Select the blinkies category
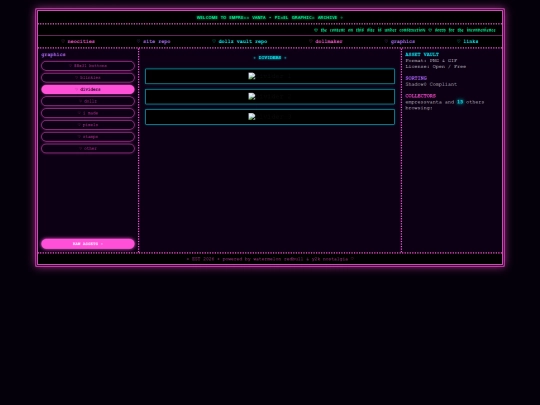The image size is (540, 405). (88, 77)
